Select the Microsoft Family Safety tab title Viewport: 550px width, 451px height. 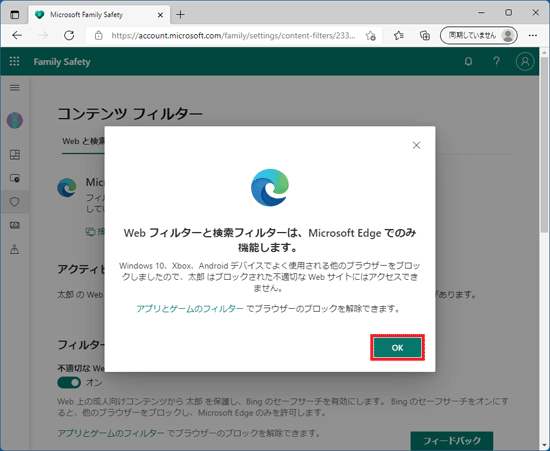tap(86, 15)
